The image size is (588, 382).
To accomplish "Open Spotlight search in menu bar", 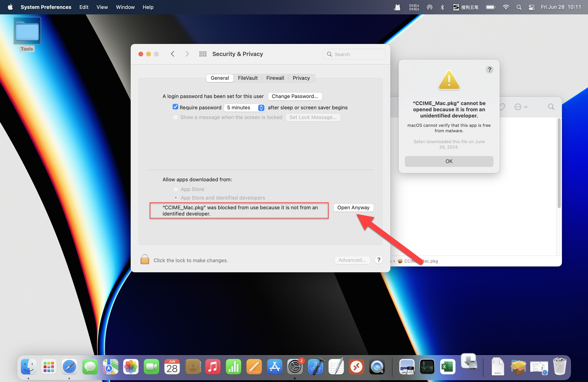I will click(x=519, y=7).
